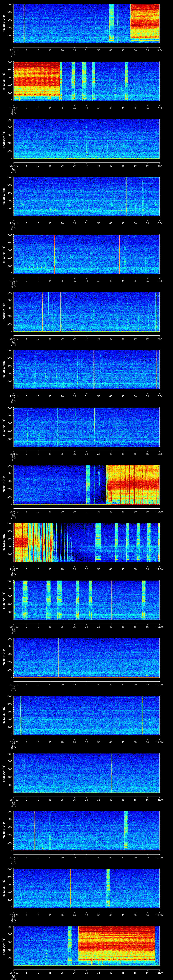This screenshot has width=173, height=980.
Task: Click the "9:03:00" start time label
Action: point(14,166)
